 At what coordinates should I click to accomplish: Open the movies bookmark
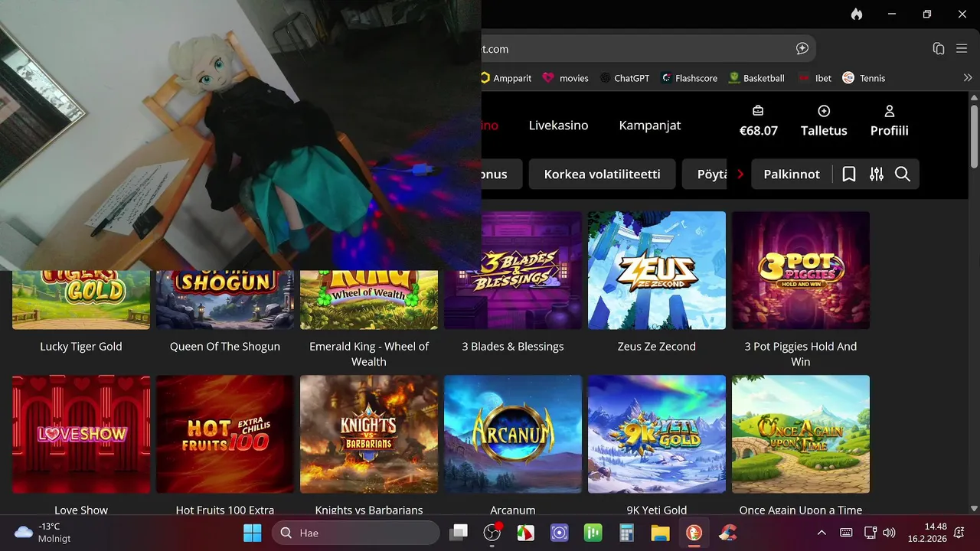coord(566,78)
